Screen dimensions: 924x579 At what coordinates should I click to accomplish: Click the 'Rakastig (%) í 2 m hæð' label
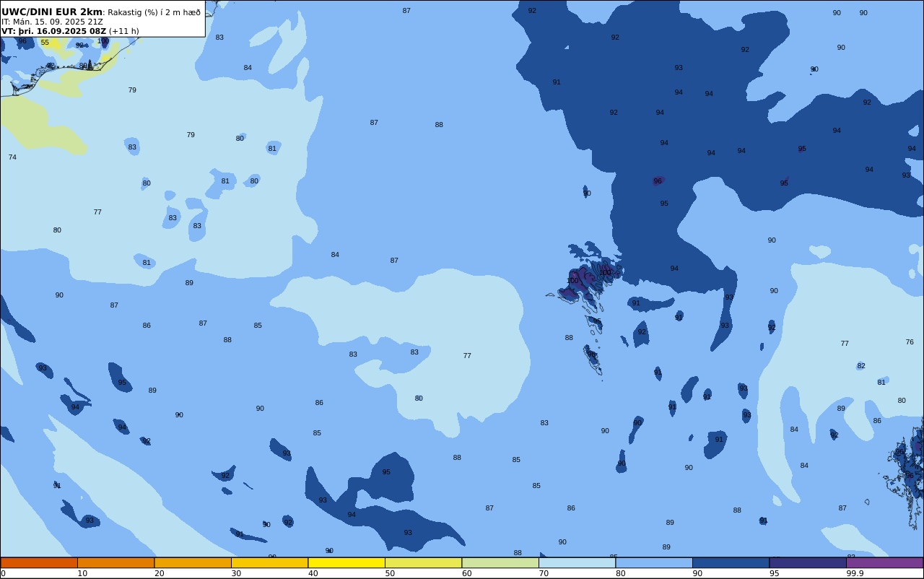pos(154,12)
